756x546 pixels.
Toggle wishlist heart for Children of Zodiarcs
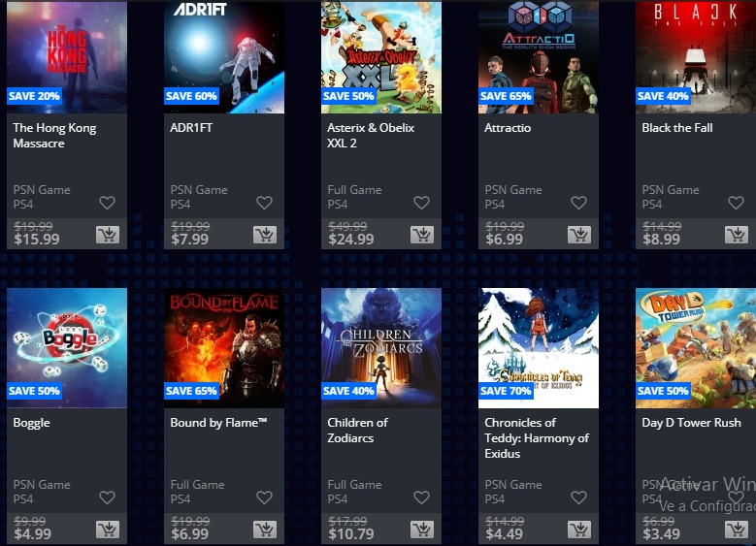421,498
